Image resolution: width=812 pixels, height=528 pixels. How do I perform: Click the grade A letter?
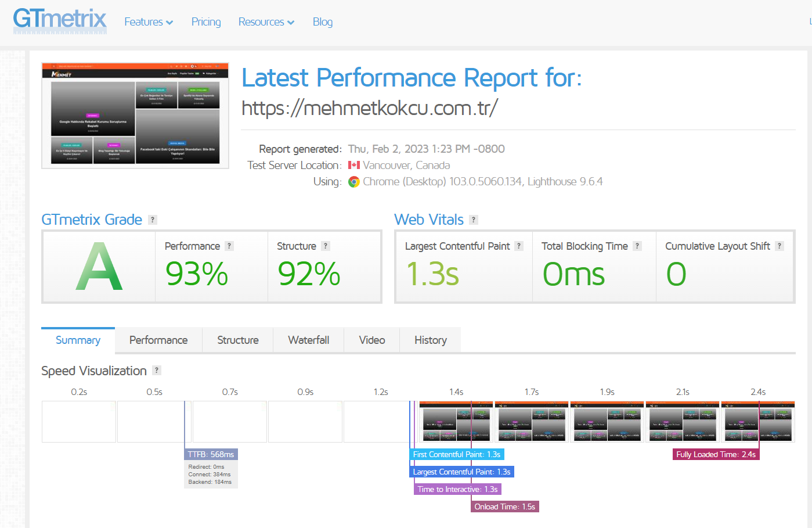click(x=99, y=267)
